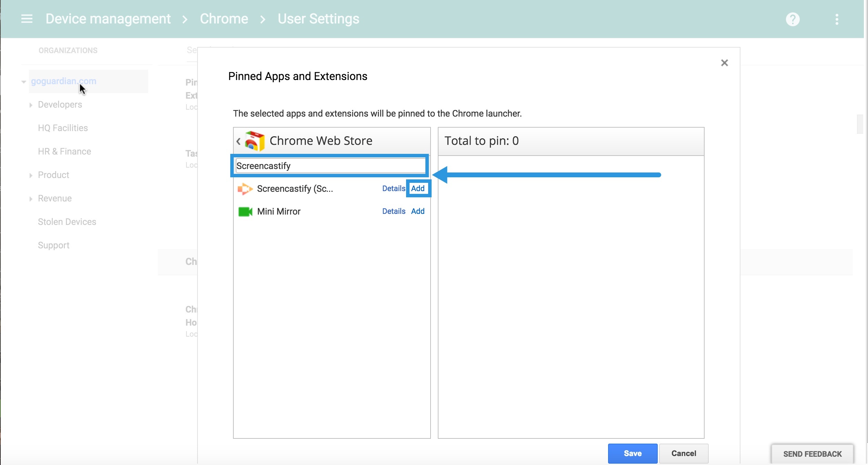868x465 pixels.
Task: Select Support organization
Action: (53, 245)
